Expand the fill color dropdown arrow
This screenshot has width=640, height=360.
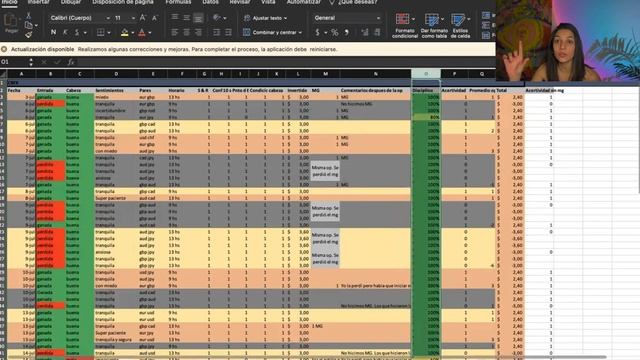click(x=133, y=33)
